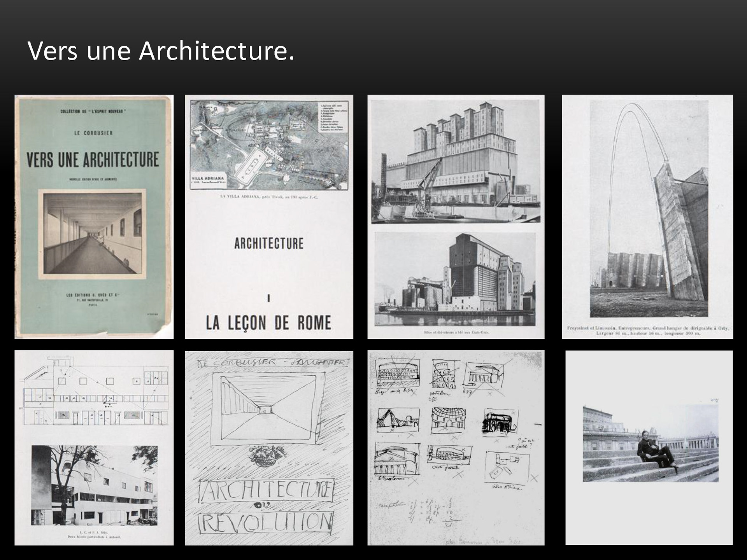Click the Orly dirigible hangar arch photo
Viewport: 747px width, 560px height.
tap(649, 209)
